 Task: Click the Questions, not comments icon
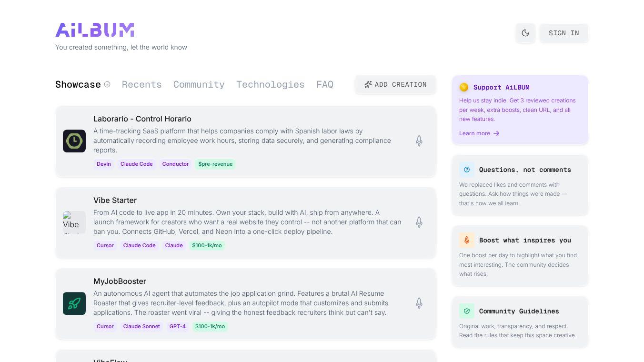(466, 170)
